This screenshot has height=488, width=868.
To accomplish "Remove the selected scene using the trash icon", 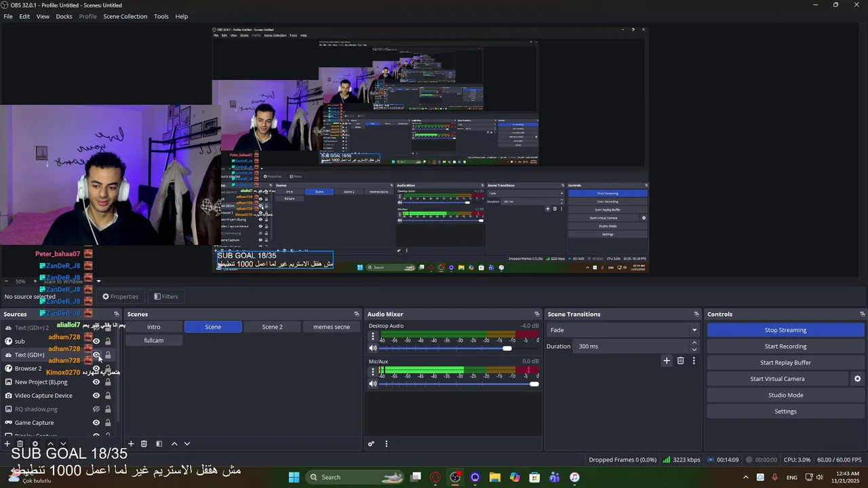I will tap(144, 444).
